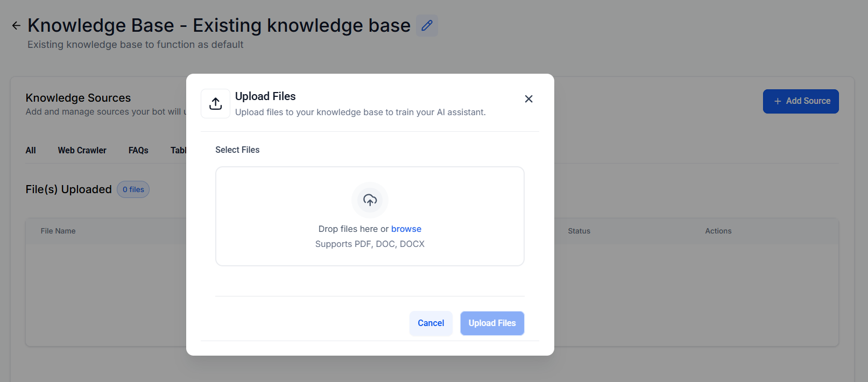The height and width of the screenshot is (382, 868).
Task: Select the File(s) Uploaded heading
Action: tap(68, 189)
